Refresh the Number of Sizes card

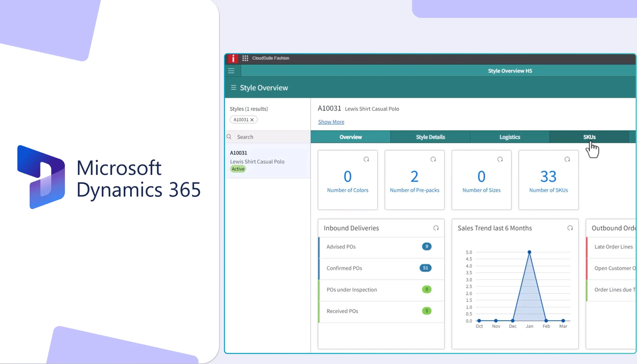click(500, 159)
